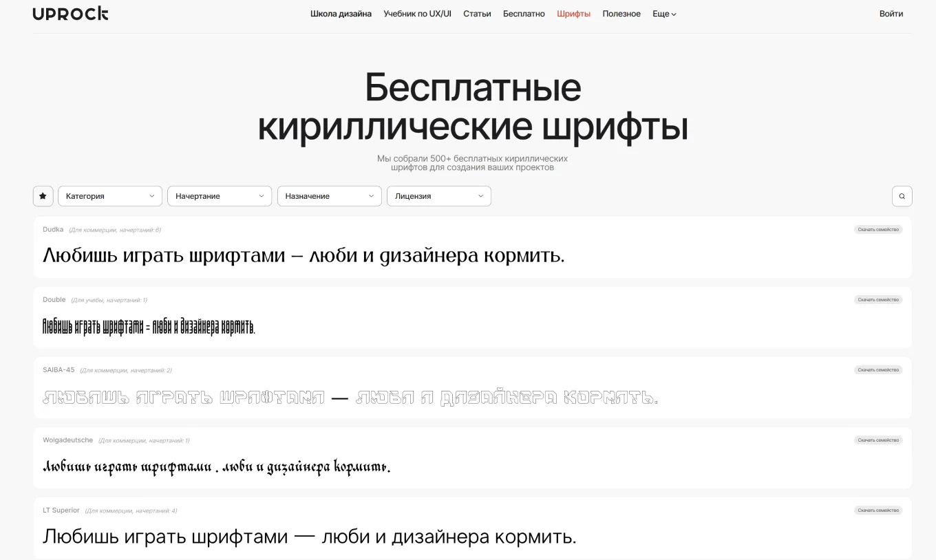This screenshot has height=560, width=936.
Task: Open the Статьи section
Action: click(477, 14)
